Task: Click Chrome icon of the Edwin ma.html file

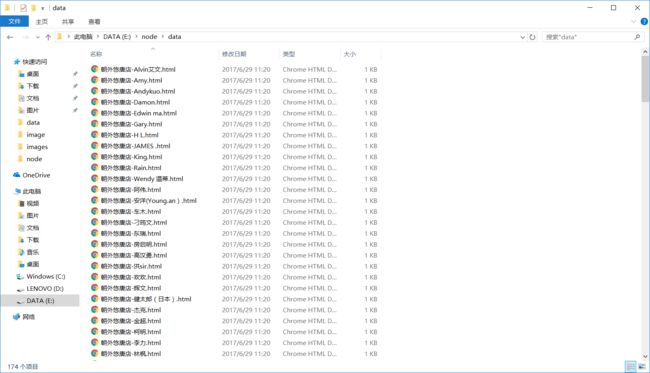Action: point(95,113)
